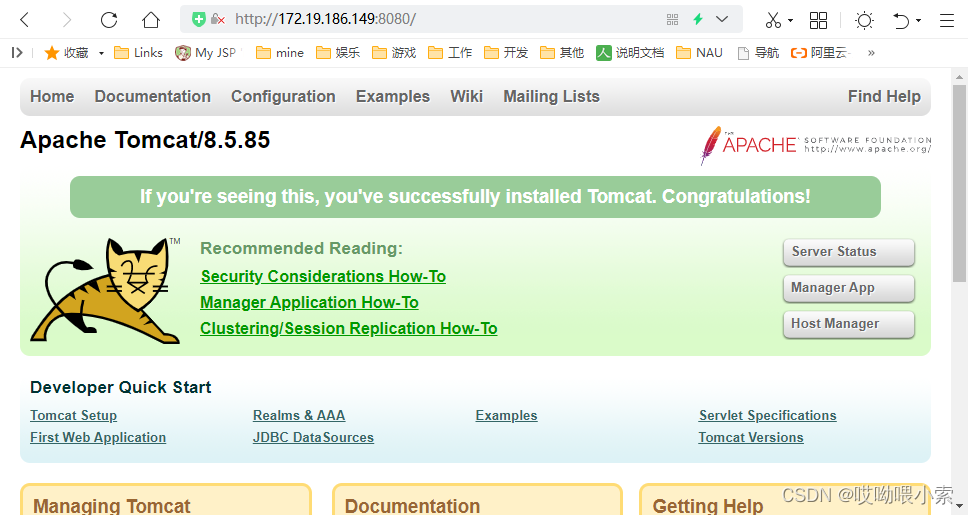This screenshot has width=968, height=515.
Task: Open the 娱乐 bookmark folder
Action: tap(338, 52)
